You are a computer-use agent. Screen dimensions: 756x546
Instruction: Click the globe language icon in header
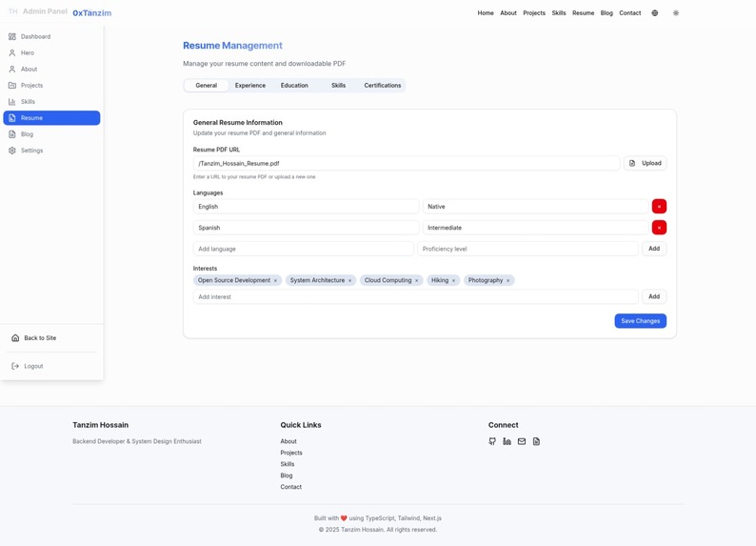[655, 13]
